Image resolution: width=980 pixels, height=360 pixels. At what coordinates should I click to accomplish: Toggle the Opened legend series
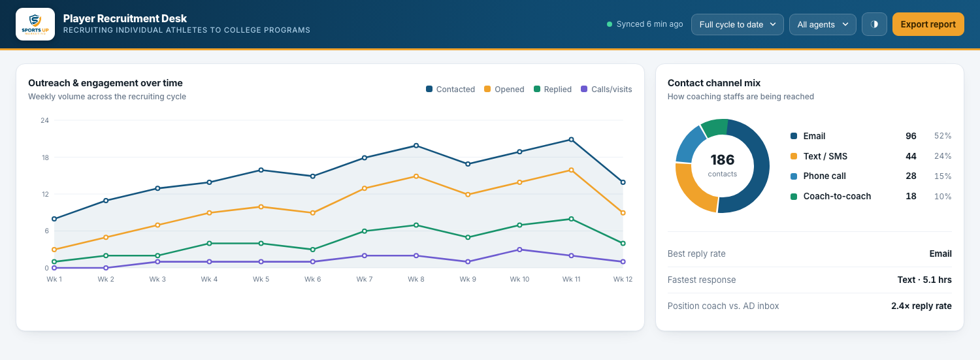click(504, 90)
